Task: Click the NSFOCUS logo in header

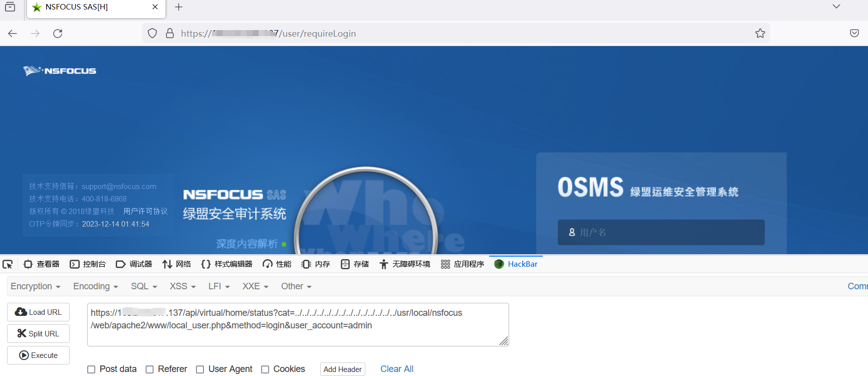Action: click(60, 71)
